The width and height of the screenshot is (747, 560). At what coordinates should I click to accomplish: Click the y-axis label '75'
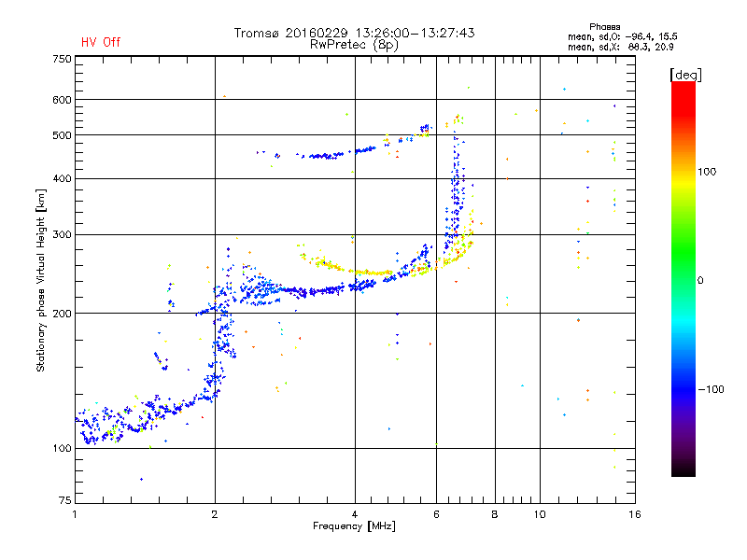click(x=65, y=500)
